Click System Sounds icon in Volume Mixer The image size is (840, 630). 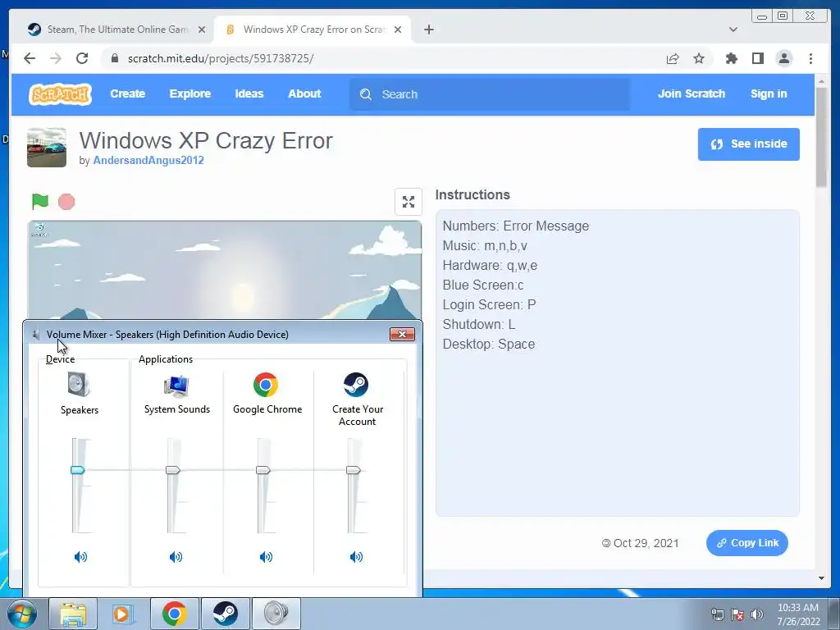pos(176,386)
